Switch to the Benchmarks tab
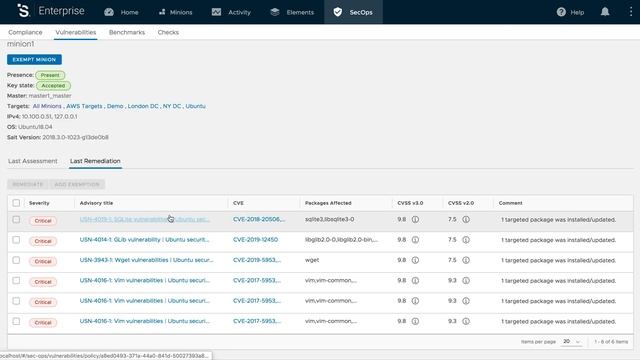 [127, 32]
